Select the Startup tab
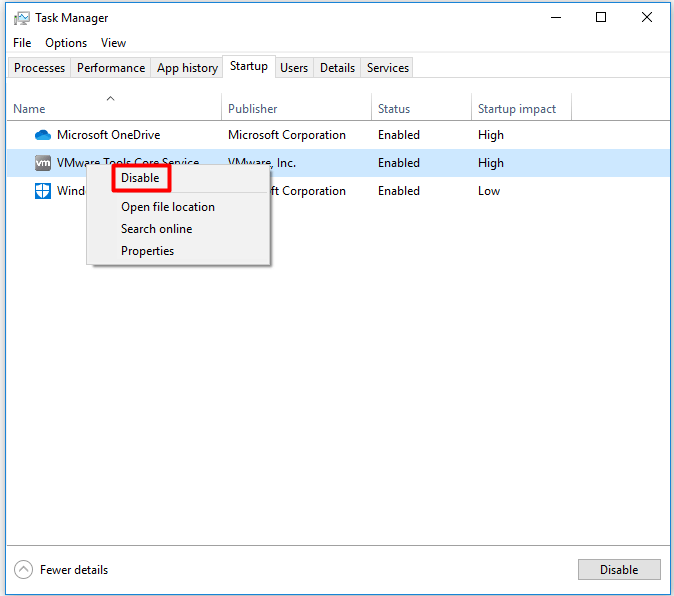 click(x=249, y=66)
